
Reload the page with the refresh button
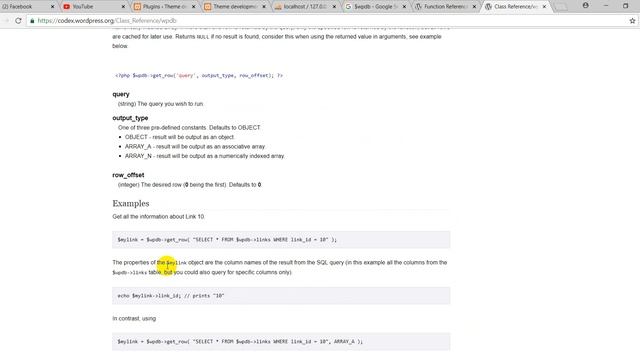click(x=18, y=20)
